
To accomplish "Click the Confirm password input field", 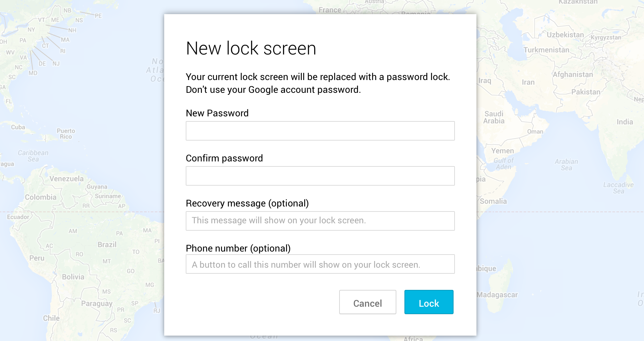I will (x=320, y=176).
